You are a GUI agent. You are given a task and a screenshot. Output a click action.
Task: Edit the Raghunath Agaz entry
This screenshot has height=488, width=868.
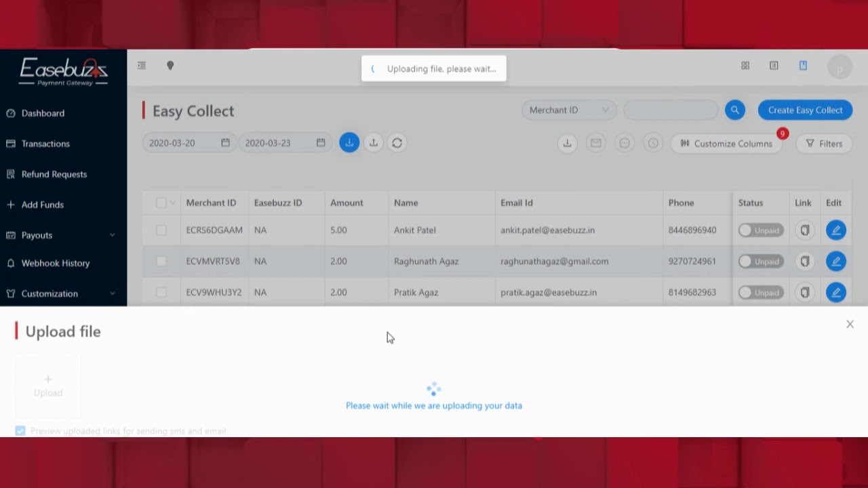coord(836,261)
